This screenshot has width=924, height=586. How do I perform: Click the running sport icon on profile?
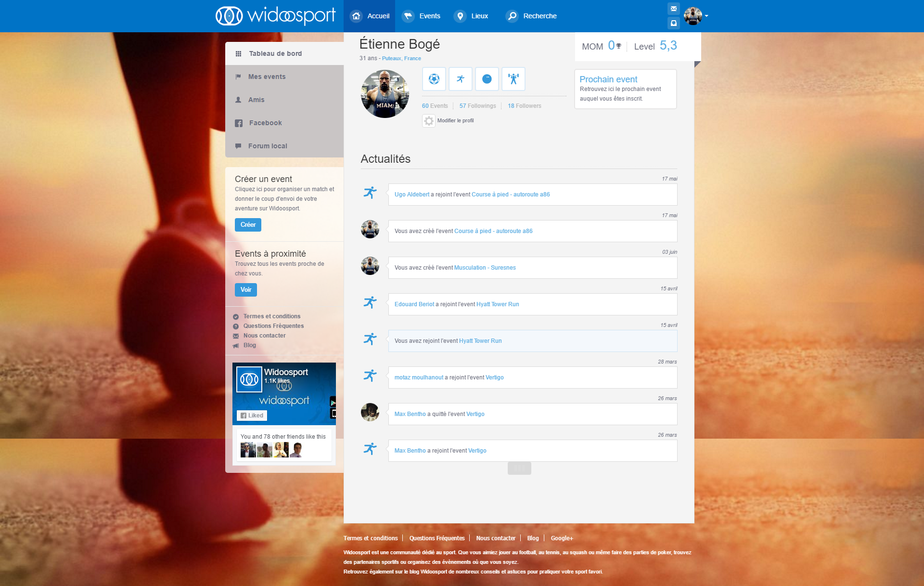tap(461, 79)
